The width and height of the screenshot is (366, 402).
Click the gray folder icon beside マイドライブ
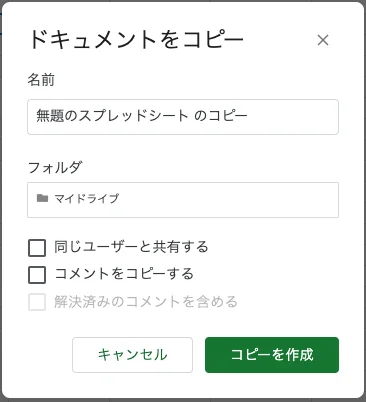point(42,198)
